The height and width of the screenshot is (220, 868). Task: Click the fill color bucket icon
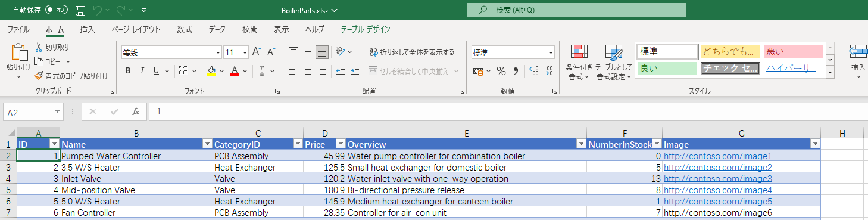(x=211, y=71)
